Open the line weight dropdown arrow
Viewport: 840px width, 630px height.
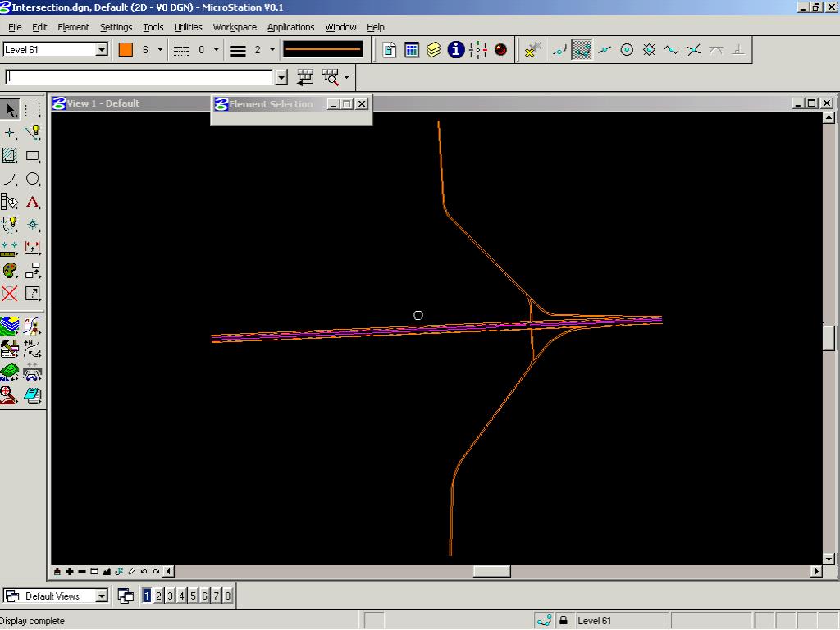[272, 50]
